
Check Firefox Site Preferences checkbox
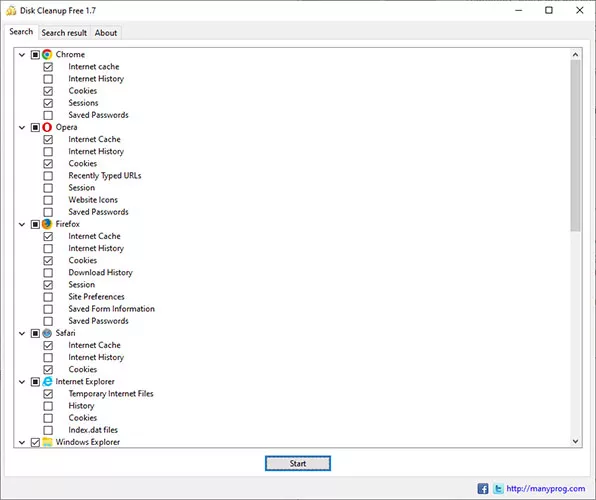[x=48, y=297]
